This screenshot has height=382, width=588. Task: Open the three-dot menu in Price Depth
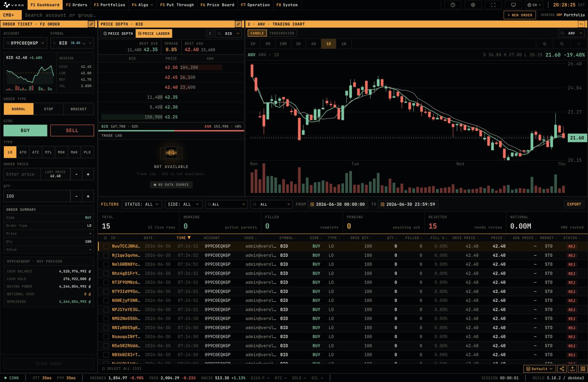coord(210,33)
